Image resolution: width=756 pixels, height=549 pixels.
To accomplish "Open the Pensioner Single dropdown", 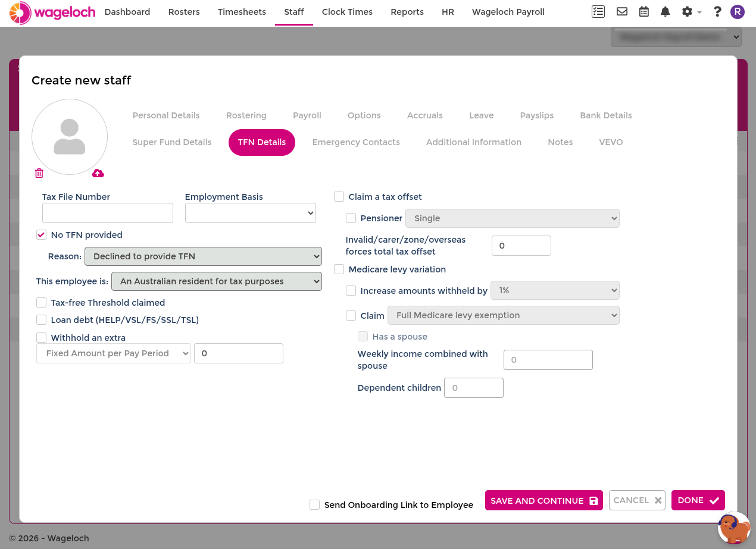I will coord(513,218).
